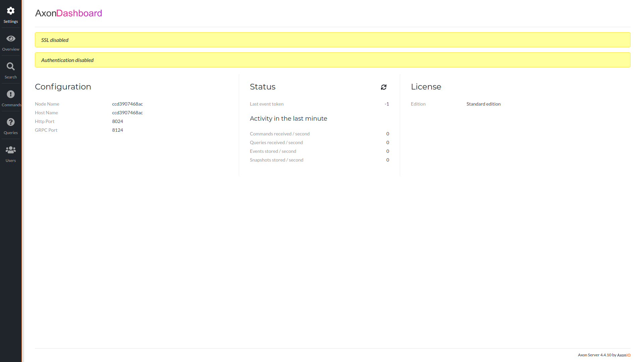Open the Queries question-mark icon
The height and width of the screenshot is (362, 644).
tap(11, 122)
